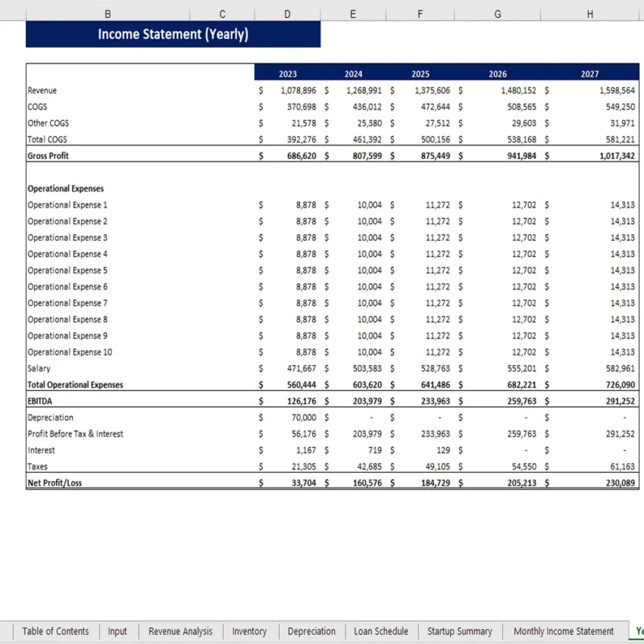This screenshot has height=644, width=644.
Task: Select column D header
Action: [x=287, y=14]
